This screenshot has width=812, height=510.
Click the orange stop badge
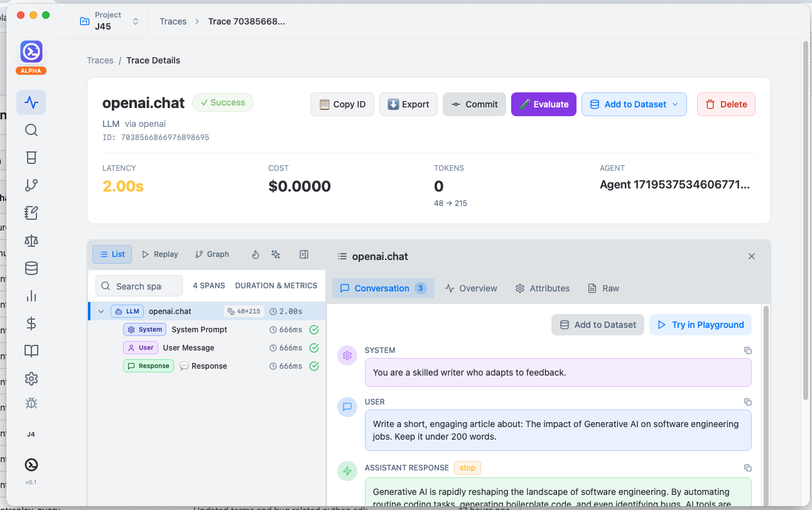pos(467,468)
